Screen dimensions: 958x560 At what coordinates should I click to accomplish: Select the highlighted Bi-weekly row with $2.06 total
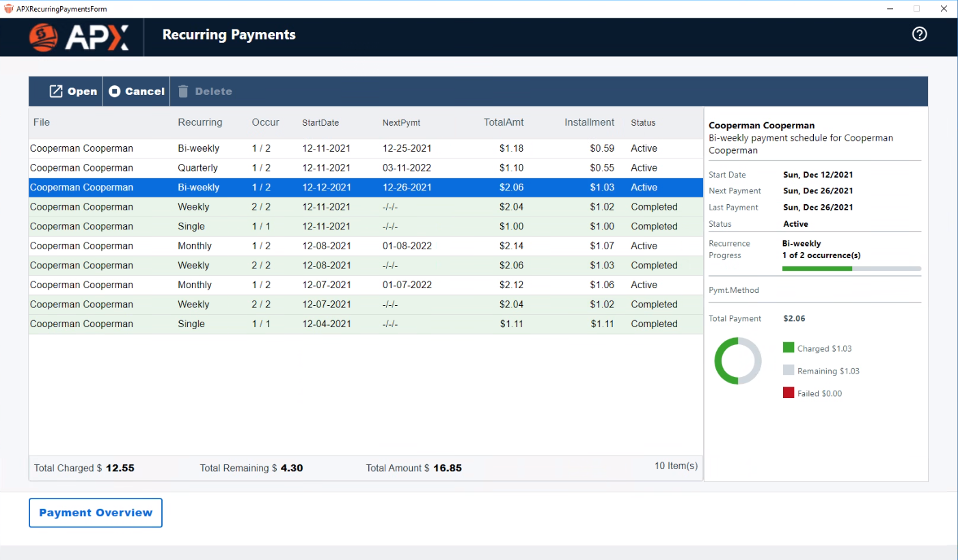tap(366, 187)
